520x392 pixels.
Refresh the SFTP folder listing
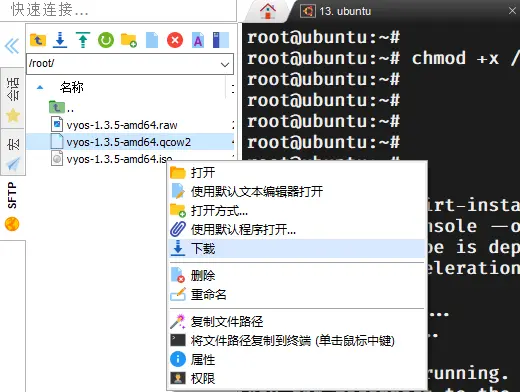point(106,40)
